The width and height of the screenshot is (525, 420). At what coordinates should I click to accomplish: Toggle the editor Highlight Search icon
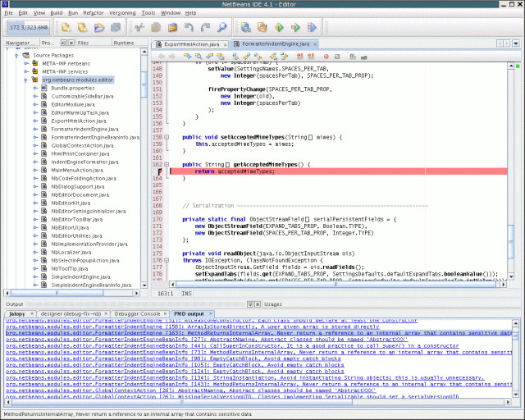220,57
